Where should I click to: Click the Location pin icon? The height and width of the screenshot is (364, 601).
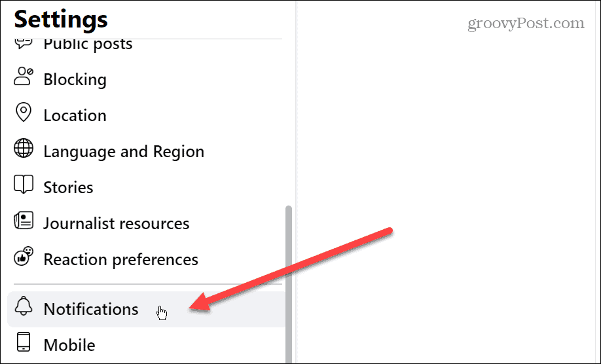point(24,112)
